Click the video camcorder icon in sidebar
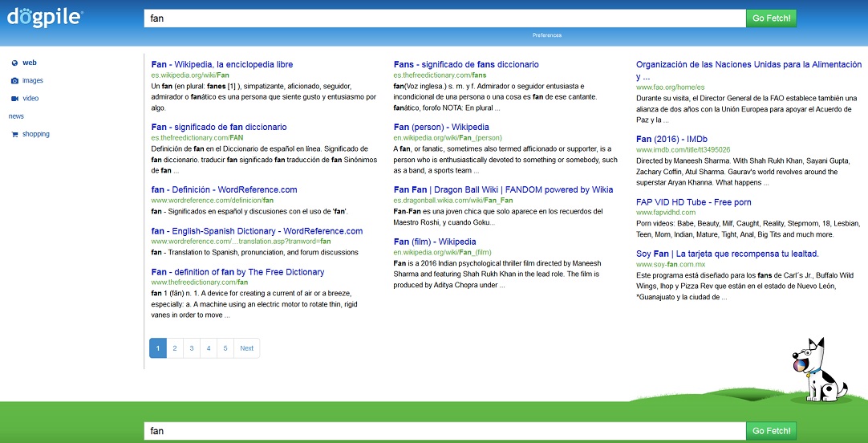Image resolution: width=868 pixels, height=443 pixels. coord(15,99)
